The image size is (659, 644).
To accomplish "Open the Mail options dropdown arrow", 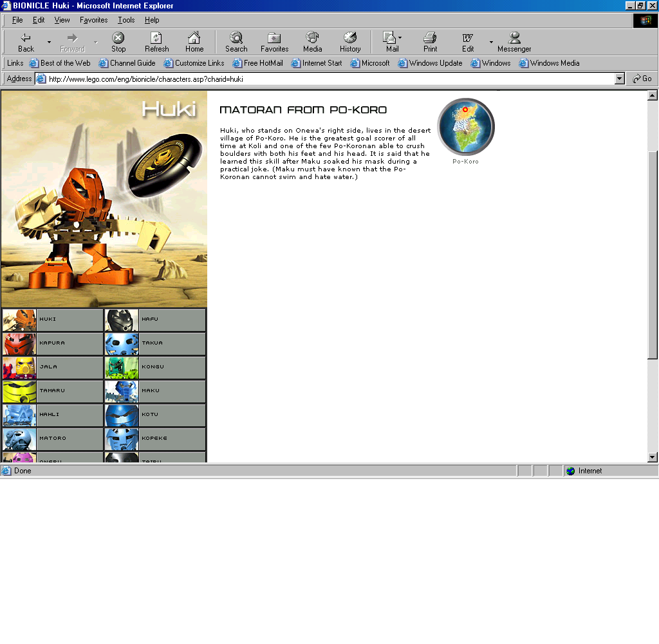I will [x=400, y=37].
